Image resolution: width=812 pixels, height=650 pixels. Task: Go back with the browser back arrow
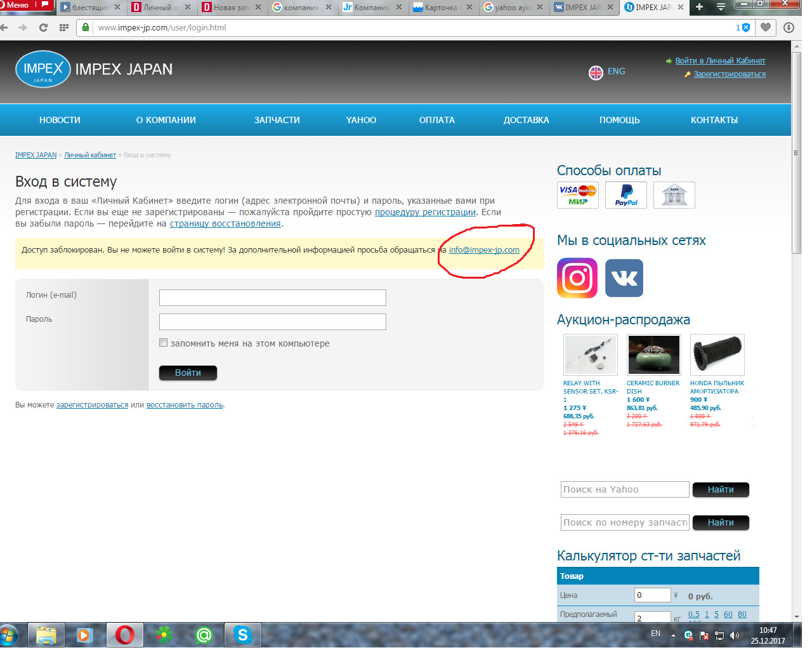(5, 27)
